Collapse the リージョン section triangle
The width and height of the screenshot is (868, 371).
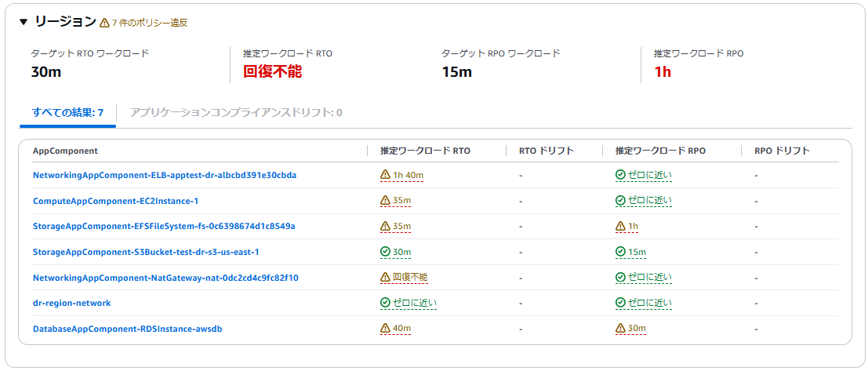(23, 22)
